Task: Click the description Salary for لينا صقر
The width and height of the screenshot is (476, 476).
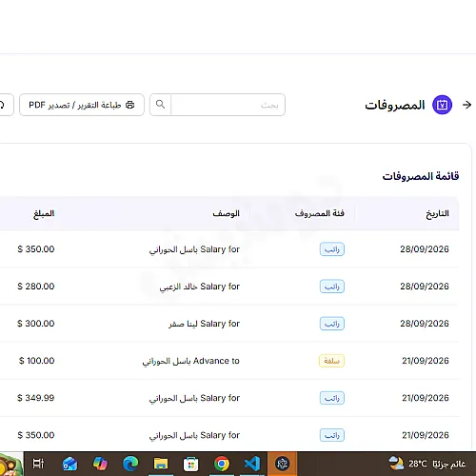Action: [205, 324]
